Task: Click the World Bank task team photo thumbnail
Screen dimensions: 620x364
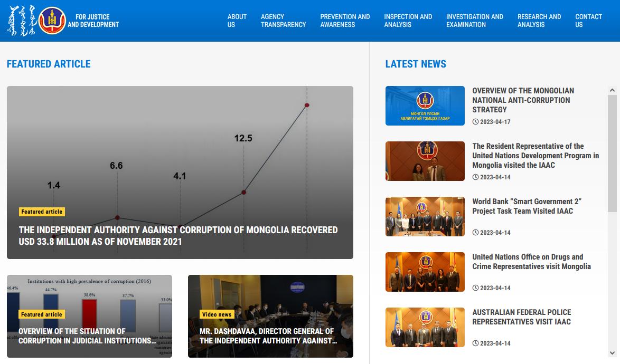Action: tap(425, 216)
